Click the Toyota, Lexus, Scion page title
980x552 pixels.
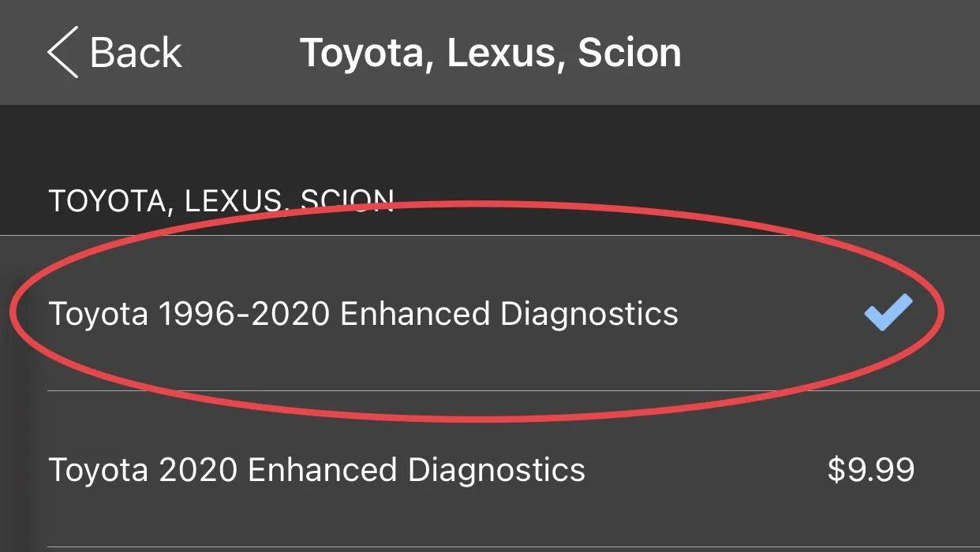[490, 52]
